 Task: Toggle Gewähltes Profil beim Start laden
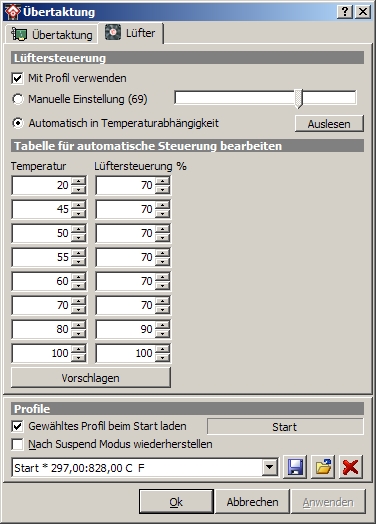click(x=17, y=426)
